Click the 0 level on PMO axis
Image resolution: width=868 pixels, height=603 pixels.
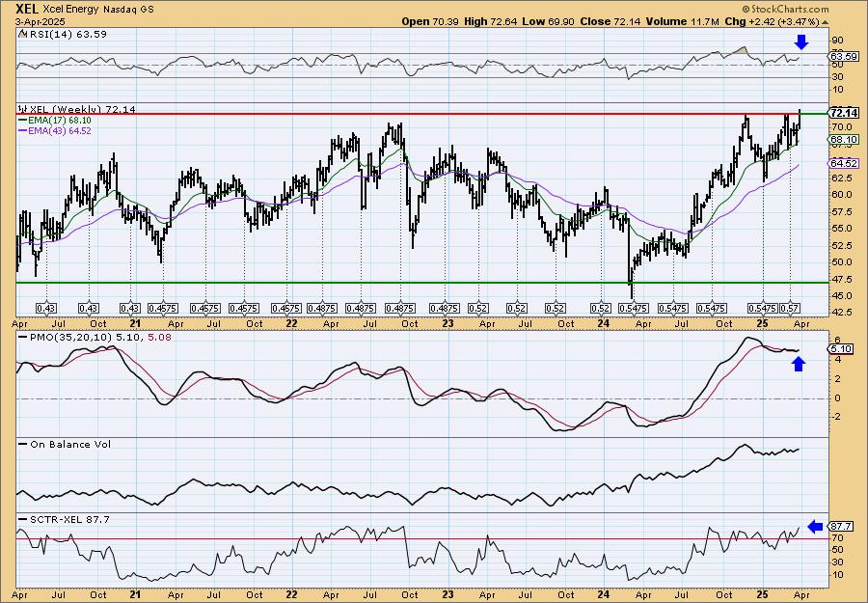[x=837, y=397]
